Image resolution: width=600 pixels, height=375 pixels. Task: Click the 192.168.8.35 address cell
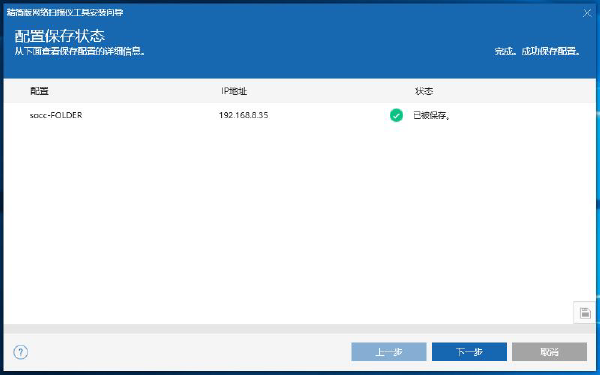coord(243,115)
